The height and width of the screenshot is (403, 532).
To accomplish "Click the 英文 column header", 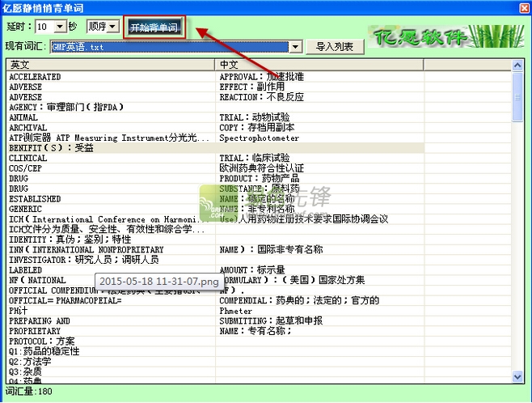I will 111,64.
